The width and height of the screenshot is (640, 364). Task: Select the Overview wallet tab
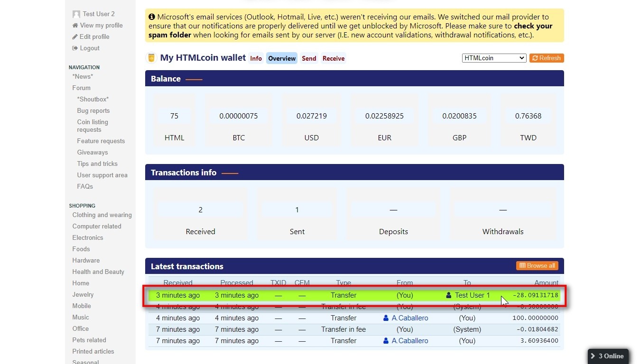point(282,58)
